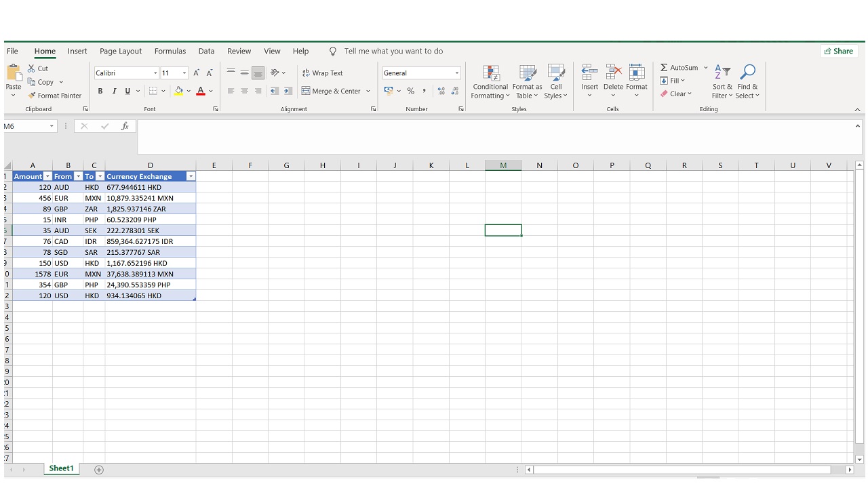Click the Insert Function fx icon

click(x=125, y=126)
